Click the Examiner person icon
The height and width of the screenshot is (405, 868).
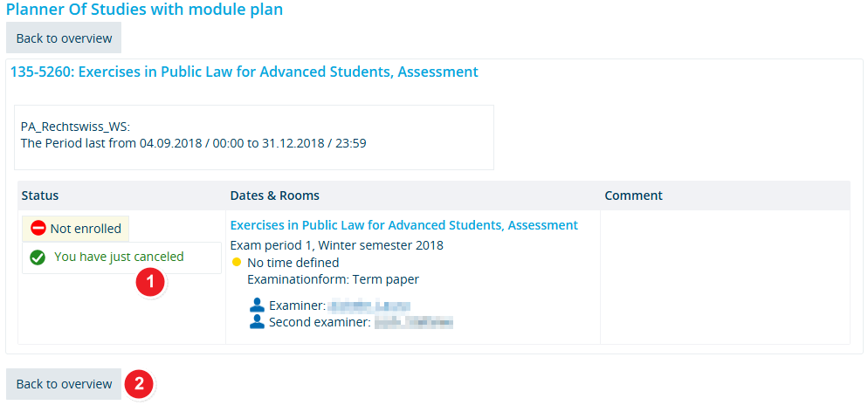click(x=257, y=305)
